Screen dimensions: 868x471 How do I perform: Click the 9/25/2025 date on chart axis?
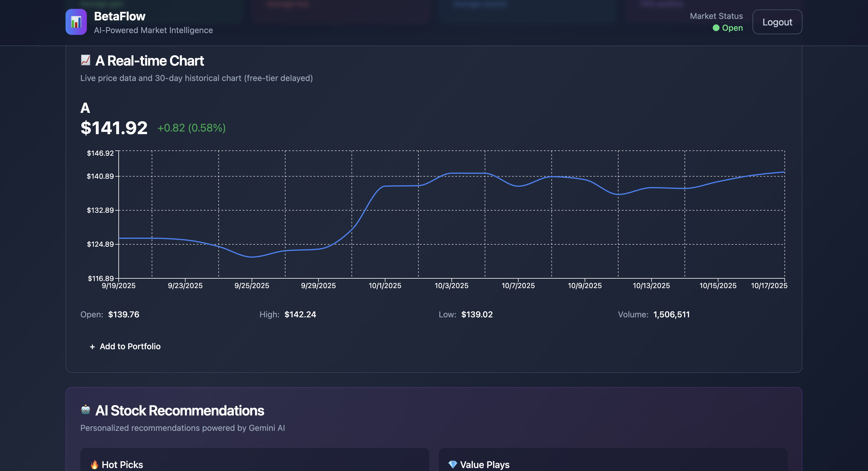pyautogui.click(x=252, y=285)
